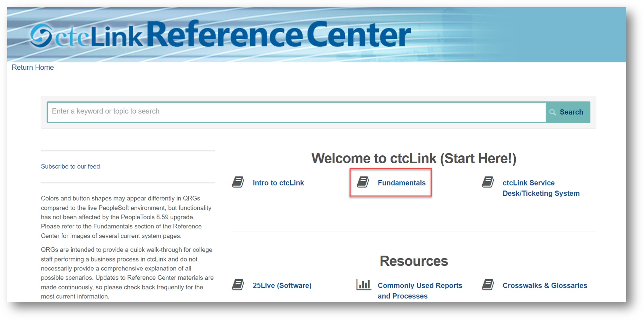Image resolution: width=644 pixels, height=320 pixels.
Task: Click the book icon beside Intro to ctcLink
Action: (x=238, y=182)
